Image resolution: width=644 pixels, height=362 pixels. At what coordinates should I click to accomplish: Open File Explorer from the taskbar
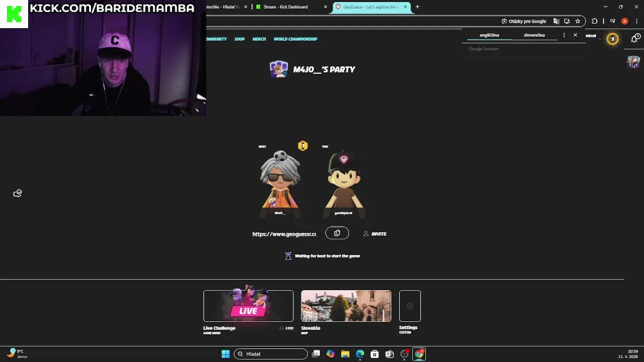pyautogui.click(x=345, y=354)
